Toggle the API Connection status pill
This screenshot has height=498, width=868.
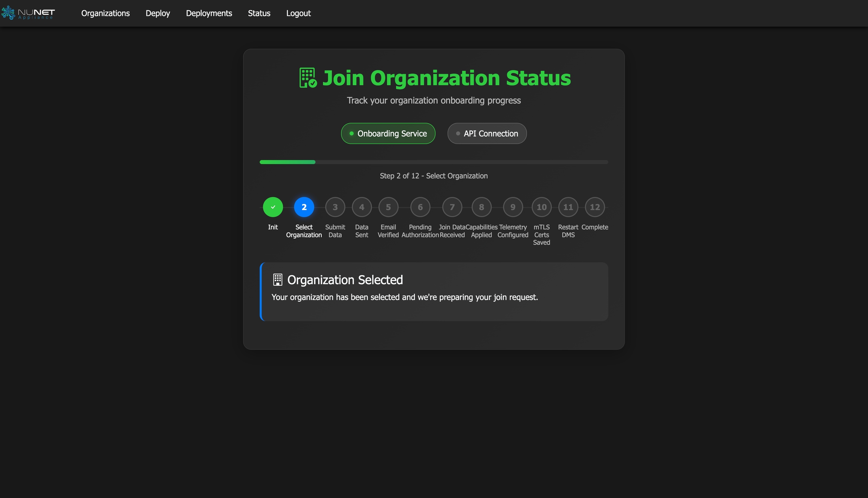(487, 133)
